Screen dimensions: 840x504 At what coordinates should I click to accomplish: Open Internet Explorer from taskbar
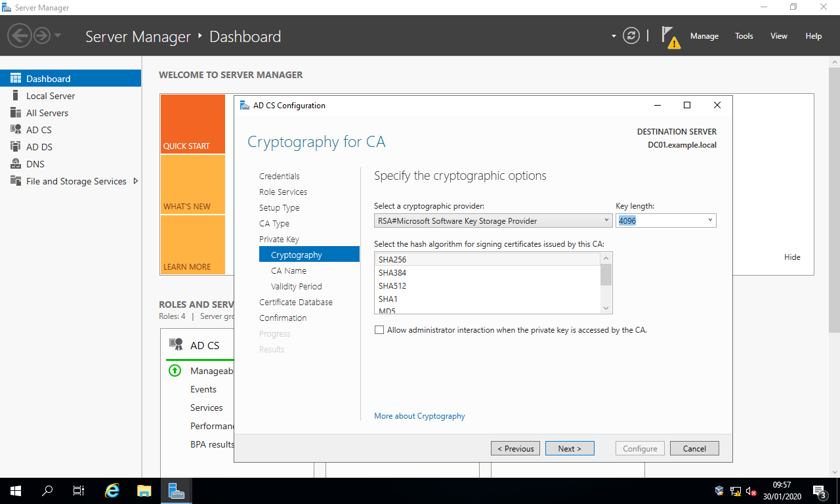[x=113, y=490]
